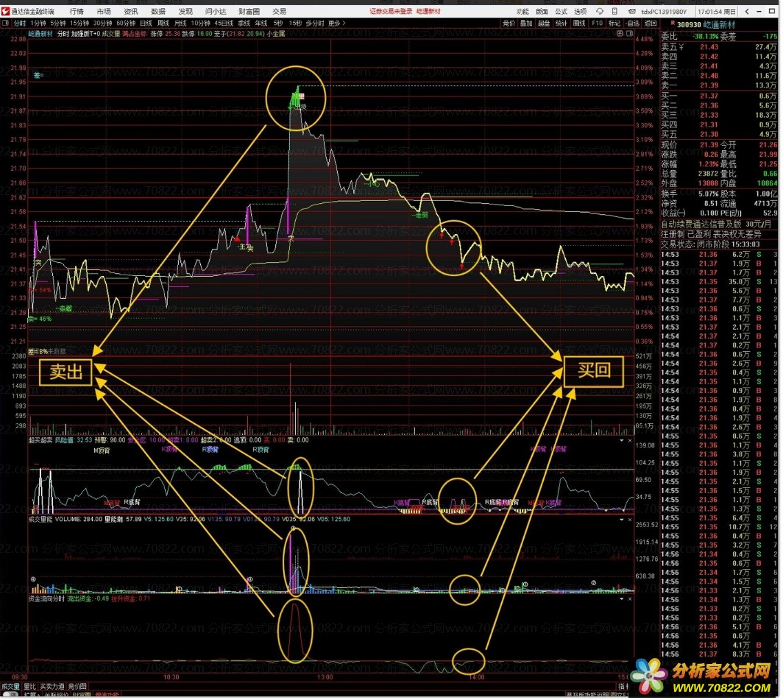This screenshot has width=783, height=700.
Task: Click the -自选 watchlist button
Action: click(x=632, y=23)
